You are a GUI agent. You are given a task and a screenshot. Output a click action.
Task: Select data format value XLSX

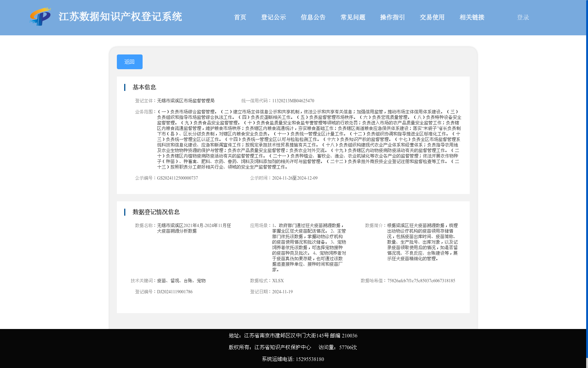tap(278, 281)
